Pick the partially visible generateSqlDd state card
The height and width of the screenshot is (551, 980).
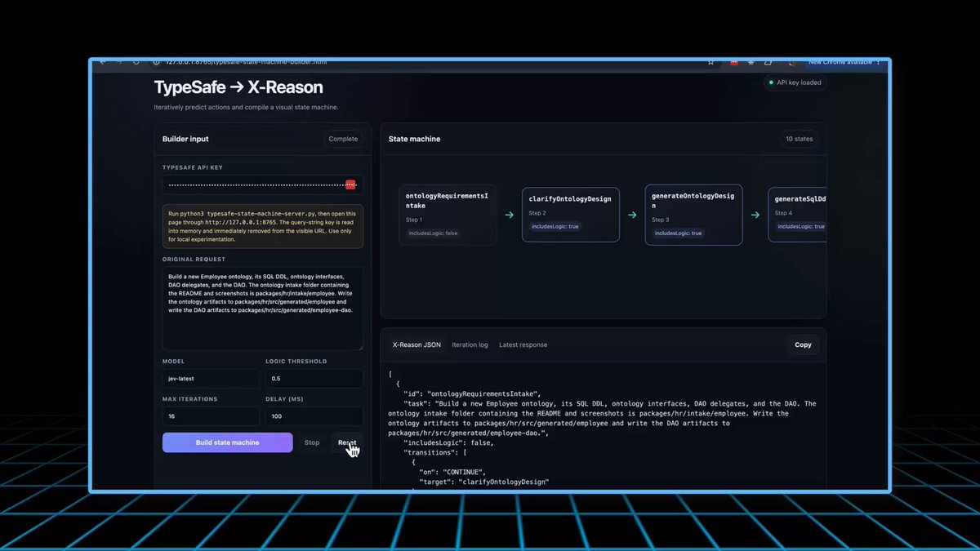tap(797, 215)
